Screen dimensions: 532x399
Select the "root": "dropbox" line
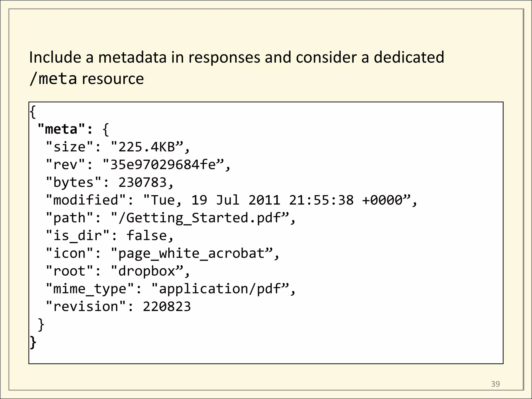[118, 271]
